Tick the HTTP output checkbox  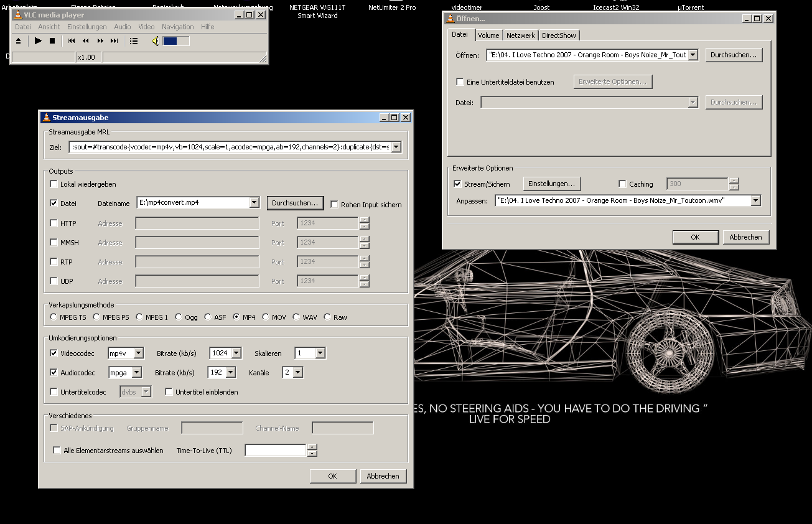coord(54,223)
